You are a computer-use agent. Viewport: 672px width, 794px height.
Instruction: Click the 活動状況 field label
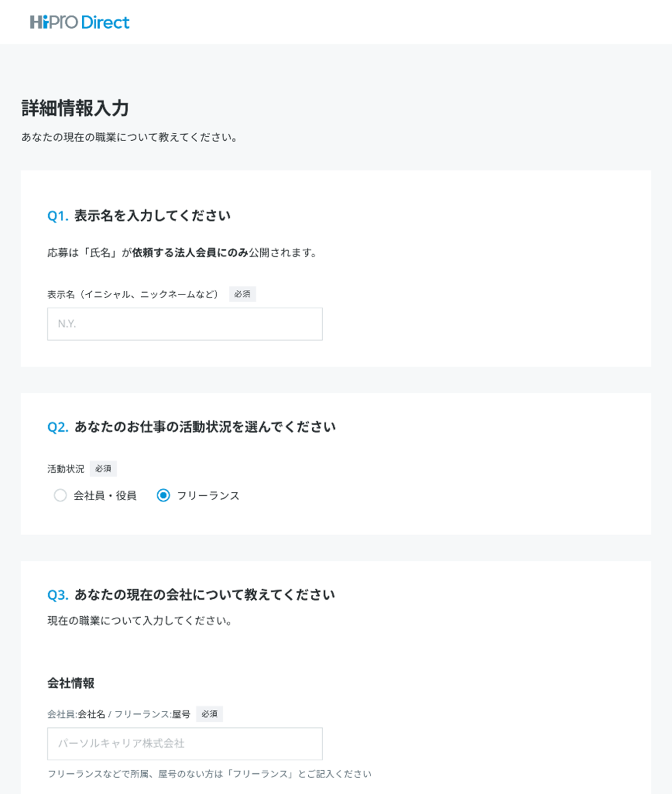[x=66, y=469]
